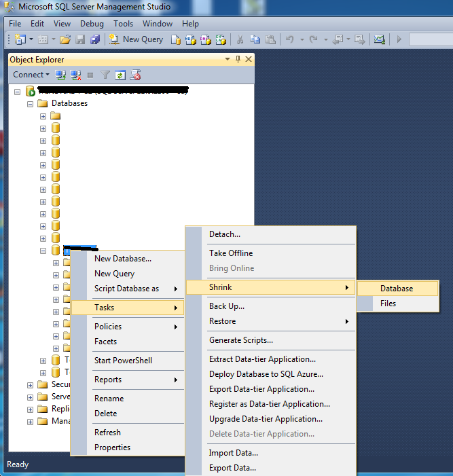Select Register as Data-tier Application...
The image size is (453, 476).
(x=270, y=404)
